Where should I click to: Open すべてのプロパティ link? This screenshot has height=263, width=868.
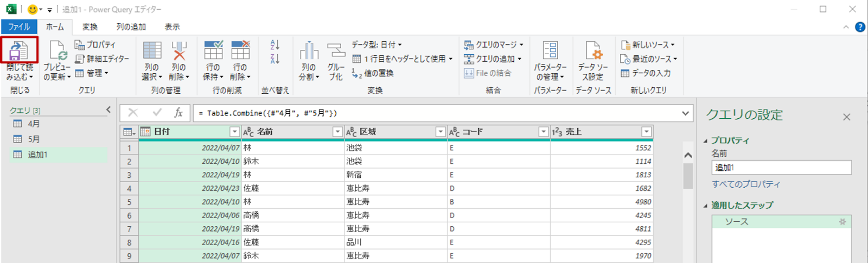click(x=746, y=184)
